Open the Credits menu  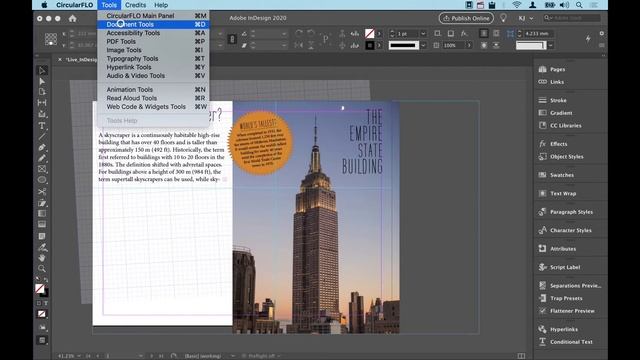[136, 5]
